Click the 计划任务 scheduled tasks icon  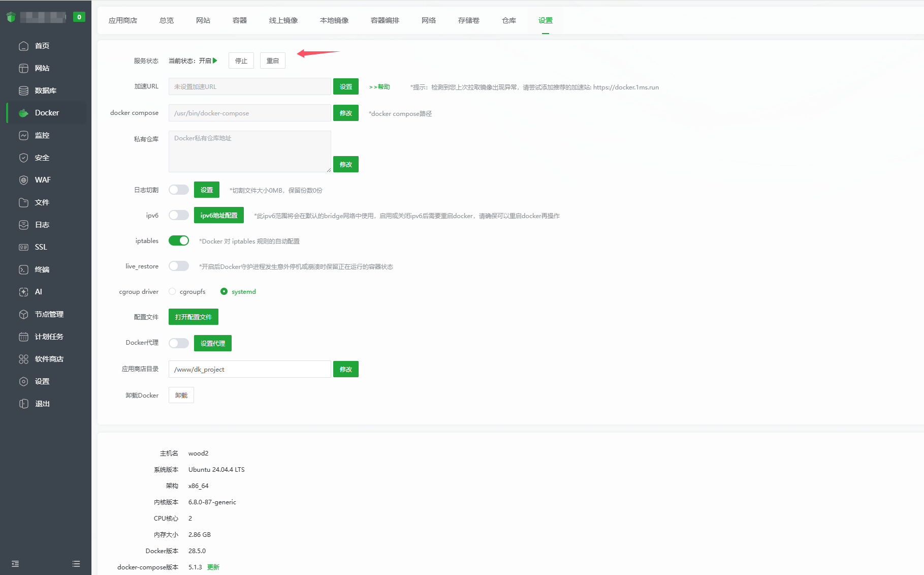(23, 337)
